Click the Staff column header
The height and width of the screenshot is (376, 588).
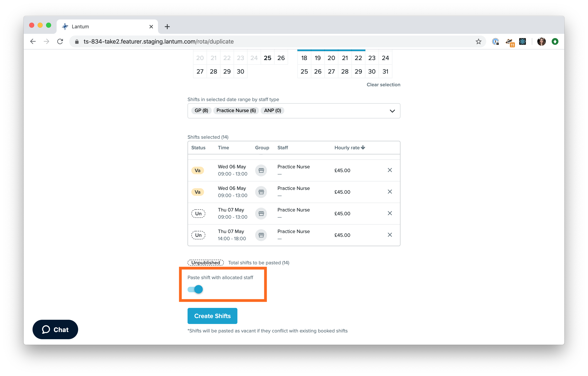tap(283, 148)
